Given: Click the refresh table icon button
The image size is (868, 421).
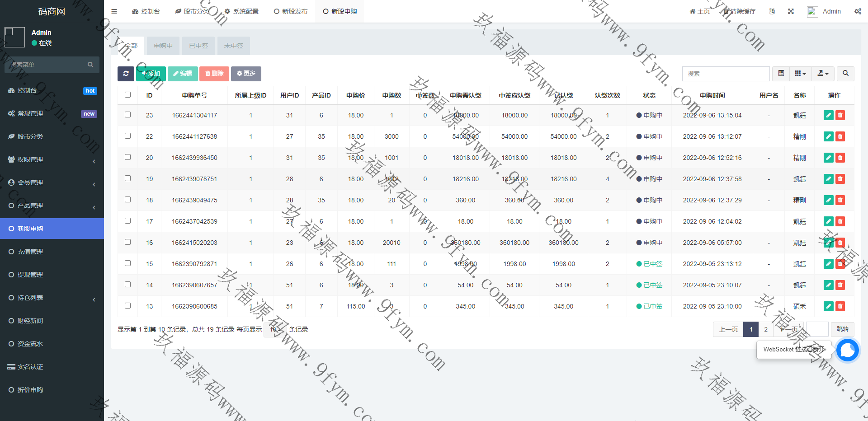Looking at the screenshot, I should click(x=126, y=74).
